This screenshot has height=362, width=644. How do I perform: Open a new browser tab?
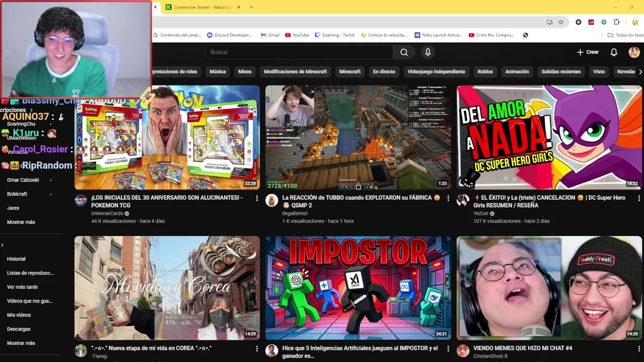pos(251,7)
